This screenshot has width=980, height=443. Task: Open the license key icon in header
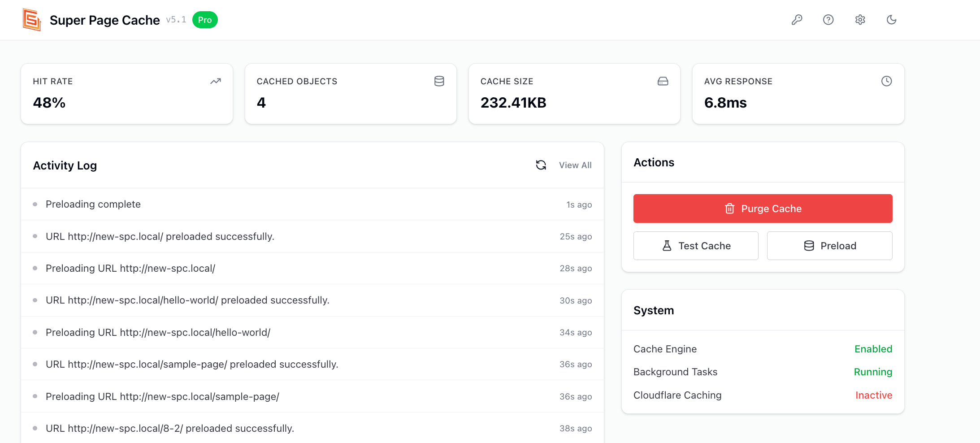pyautogui.click(x=797, y=20)
